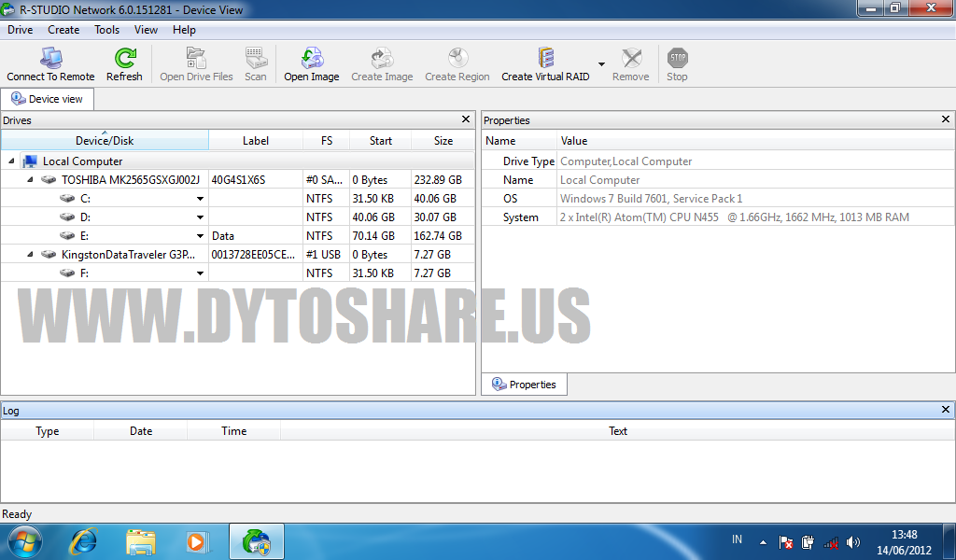956x560 pixels.
Task: Open the Tools menu
Action: tap(105, 29)
